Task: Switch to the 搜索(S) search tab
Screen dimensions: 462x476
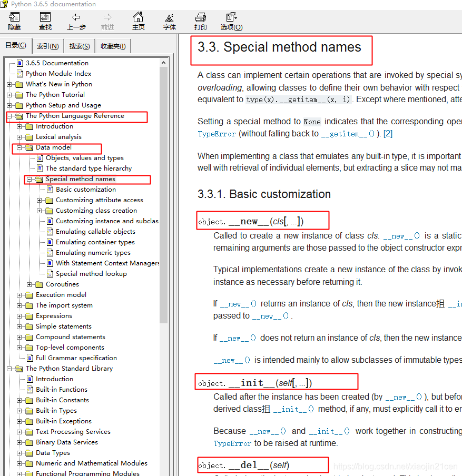Action: click(x=80, y=46)
